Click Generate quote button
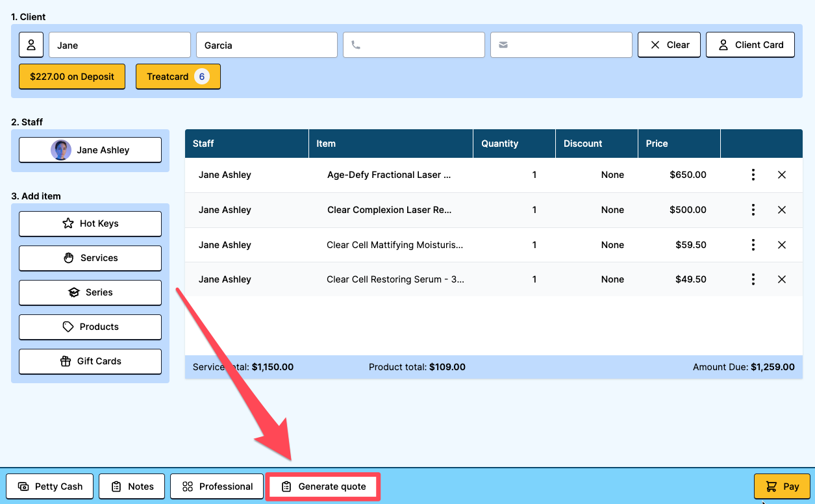The image size is (815, 504). (x=323, y=486)
